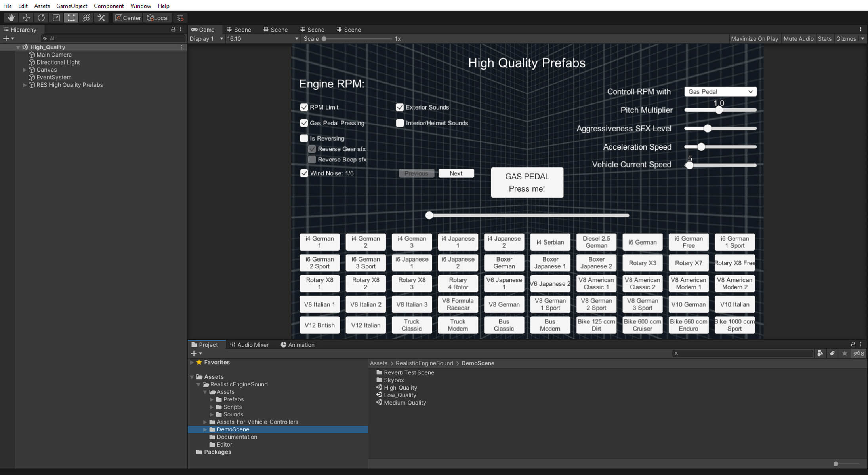Enable Interior/Helmet Sounds checkbox
Screen dimensions: 868x475
click(x=400, y=123)
